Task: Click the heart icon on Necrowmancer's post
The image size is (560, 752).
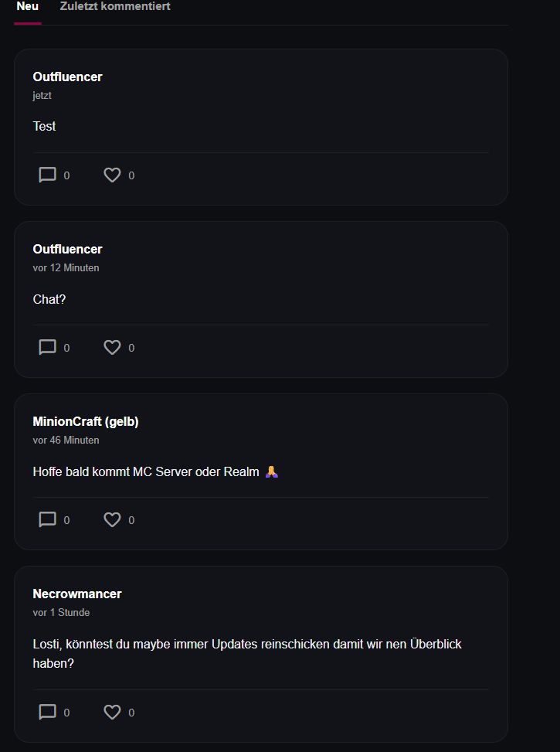Action: click(x=113, y=713)
